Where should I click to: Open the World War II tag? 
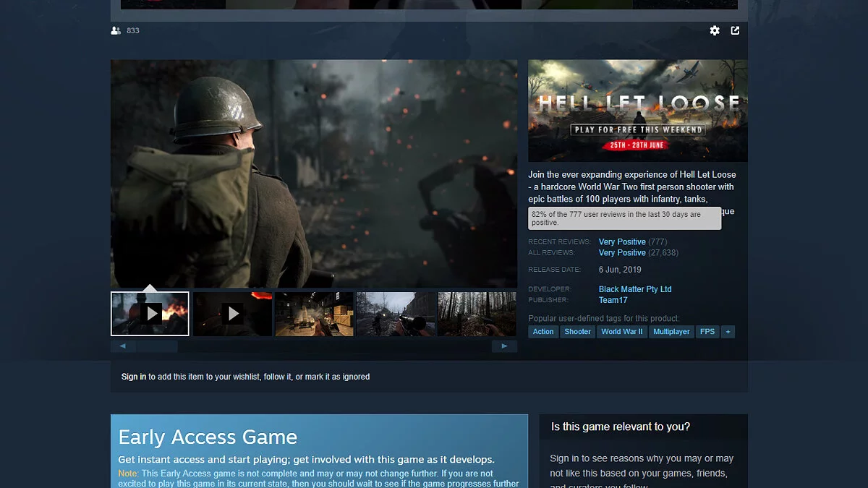(x=622, y=332)
